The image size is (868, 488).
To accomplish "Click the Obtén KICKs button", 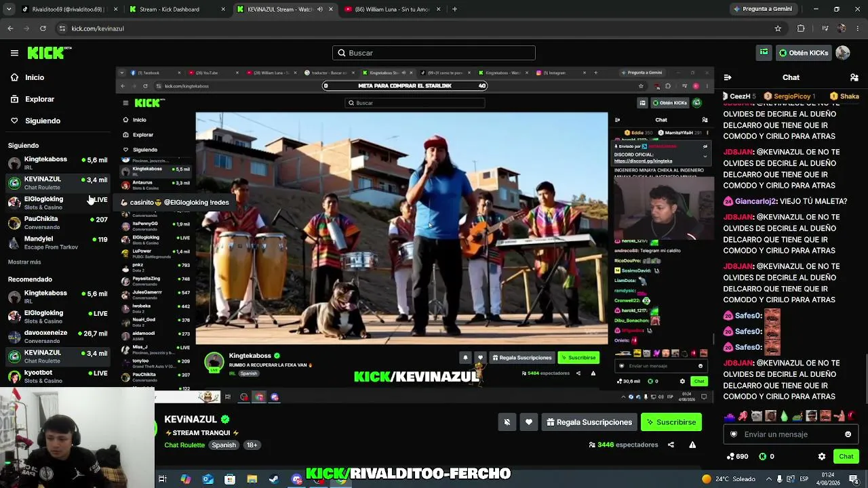I will point(803,53).
